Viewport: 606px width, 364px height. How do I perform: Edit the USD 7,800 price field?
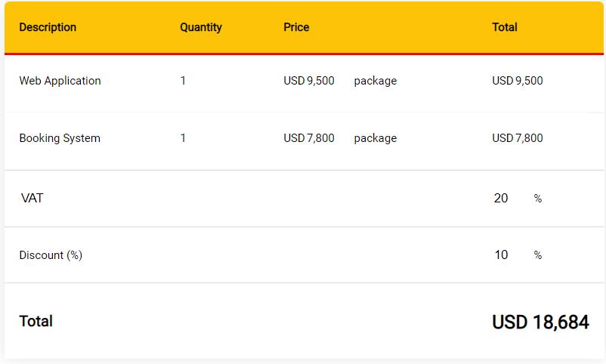click(309, 138)
